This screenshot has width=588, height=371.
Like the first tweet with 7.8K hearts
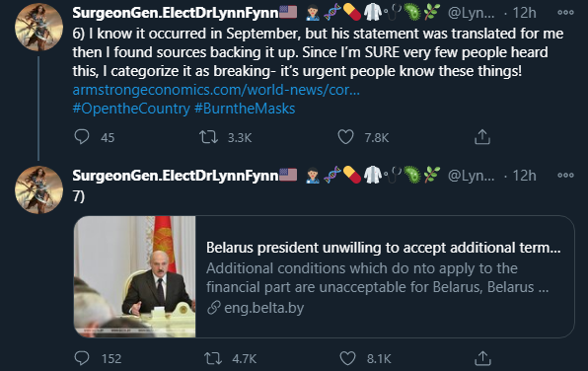(345, 137)
